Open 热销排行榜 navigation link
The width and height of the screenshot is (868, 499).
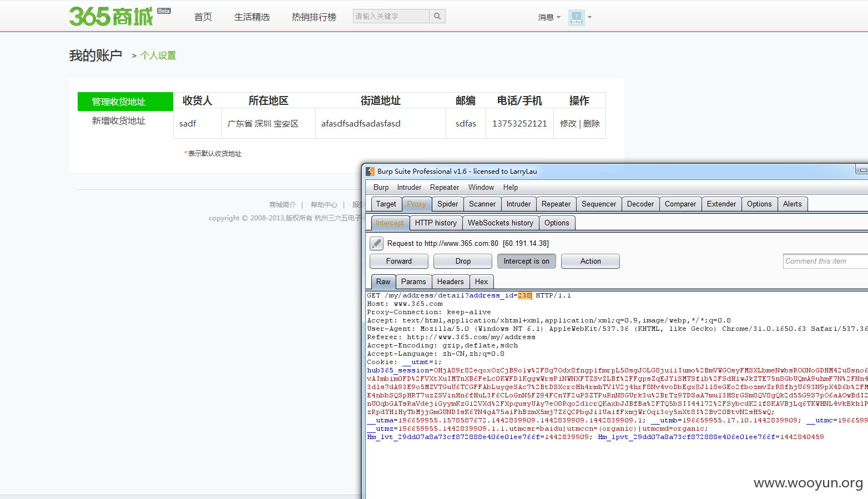(x=314, y=17)
